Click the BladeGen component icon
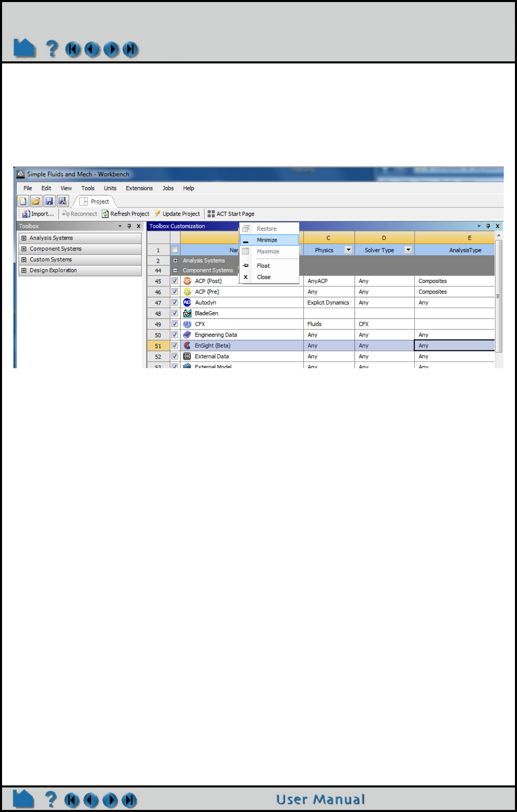The height and width of the screenshot is (812, 517). 187,313
